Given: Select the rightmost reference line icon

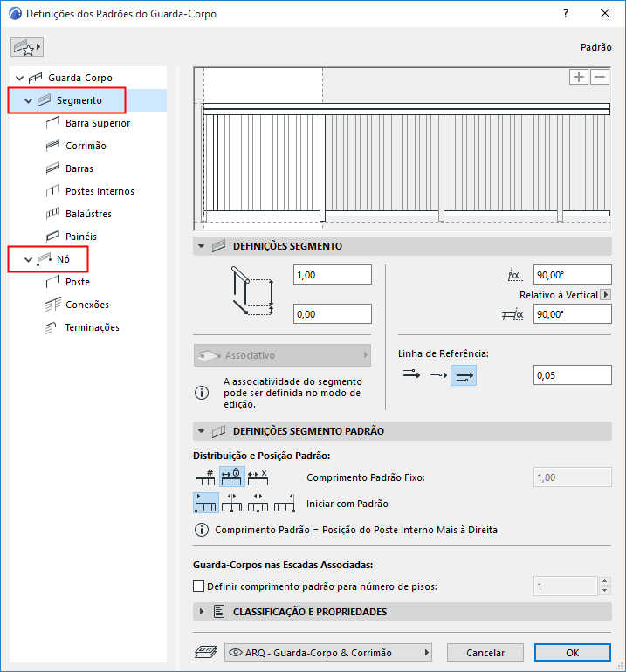Looking at the screenshot, I should pos(464,375).
